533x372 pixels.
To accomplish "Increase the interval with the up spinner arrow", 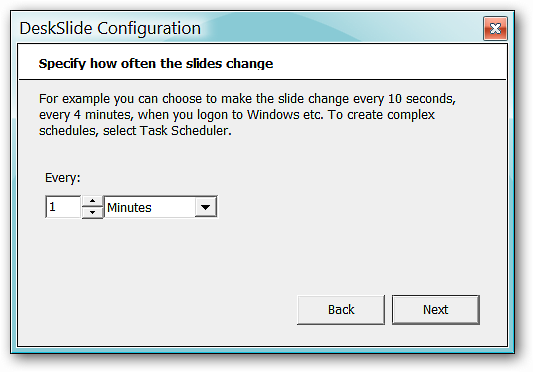I will coord(92,202).
